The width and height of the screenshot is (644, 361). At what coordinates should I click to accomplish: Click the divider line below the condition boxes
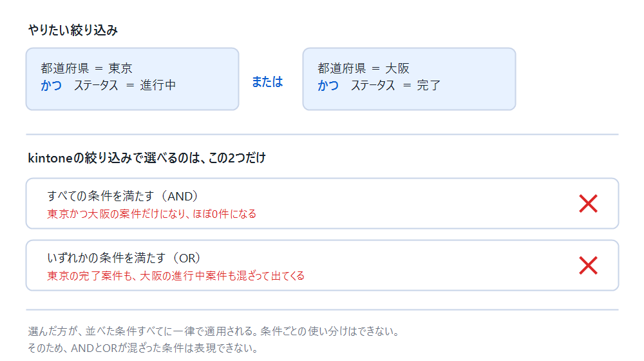click(322, 135)
